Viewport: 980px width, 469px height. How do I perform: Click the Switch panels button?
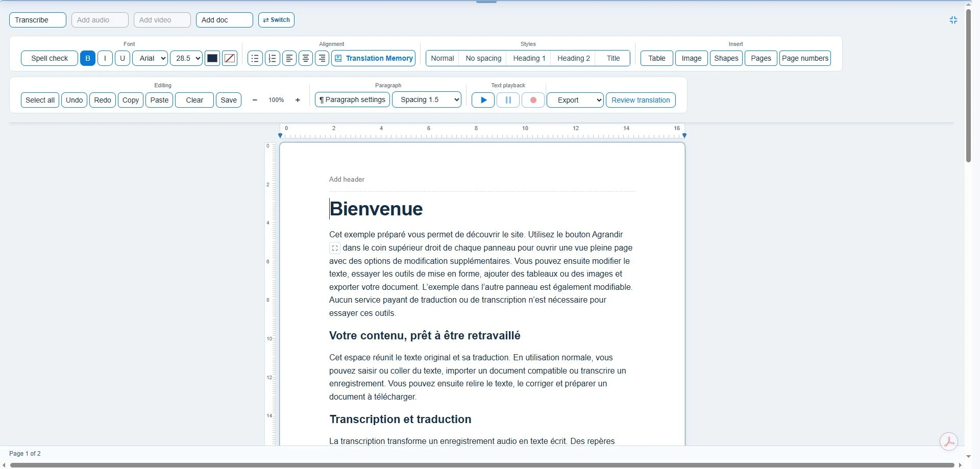click(x=276, y=20)
